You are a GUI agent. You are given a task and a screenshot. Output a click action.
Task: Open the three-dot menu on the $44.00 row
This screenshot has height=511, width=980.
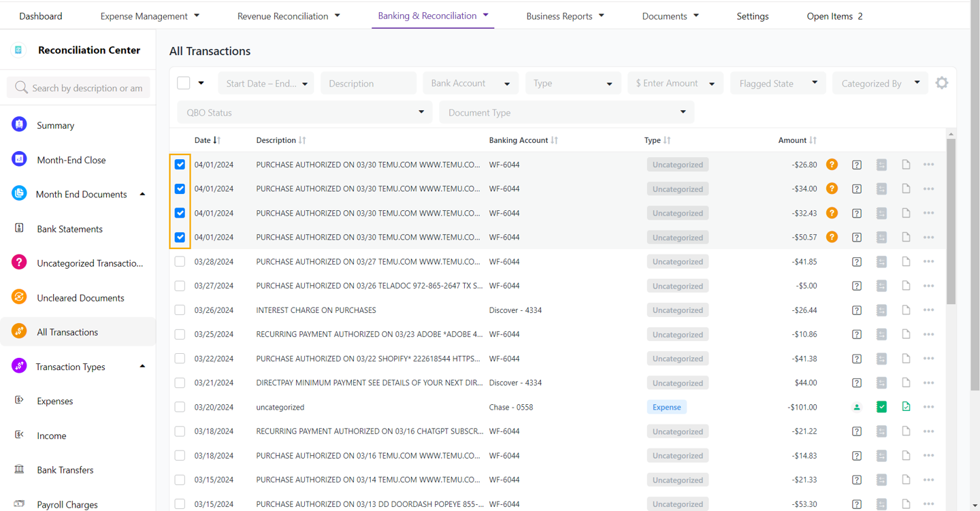pyautogui.click(x=929, y=383)
